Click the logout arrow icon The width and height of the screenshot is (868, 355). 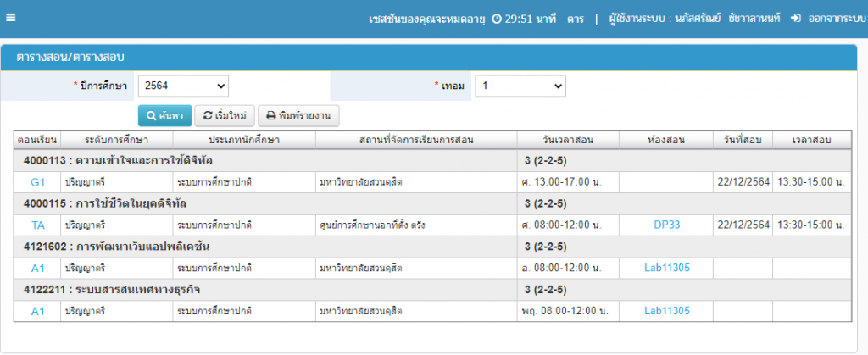(x=795, y=19)
